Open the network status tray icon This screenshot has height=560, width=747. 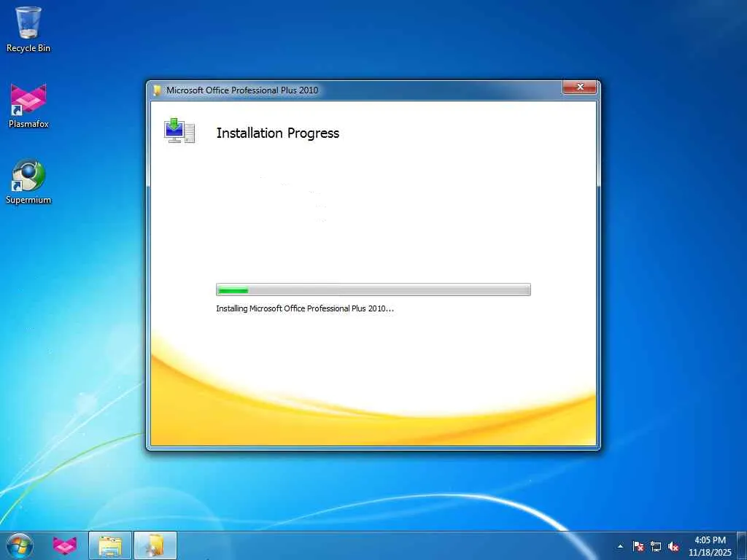pyautogui.click(x=656, y=546)
